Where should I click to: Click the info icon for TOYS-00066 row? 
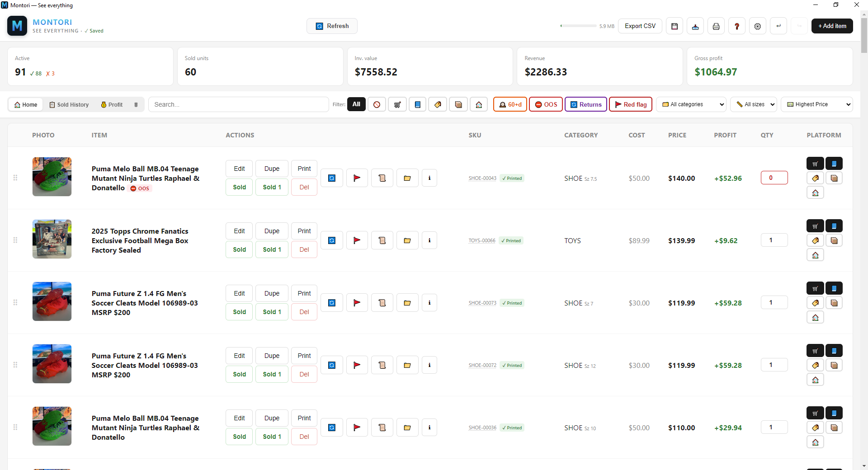429,240
